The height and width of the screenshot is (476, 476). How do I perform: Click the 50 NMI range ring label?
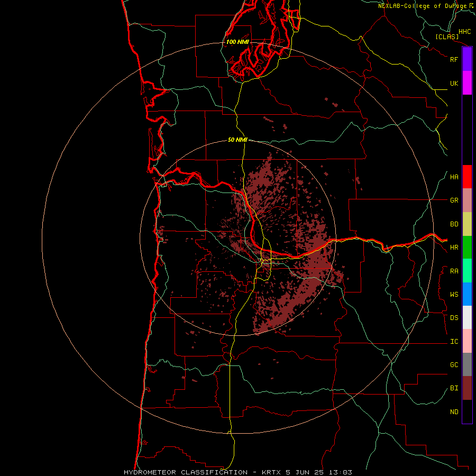[x=237, y=140]
